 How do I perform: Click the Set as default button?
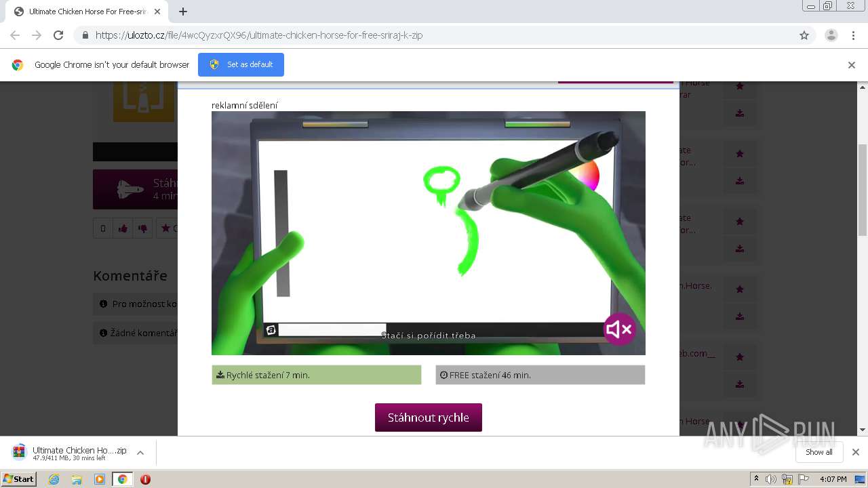[x=241, y=64]
